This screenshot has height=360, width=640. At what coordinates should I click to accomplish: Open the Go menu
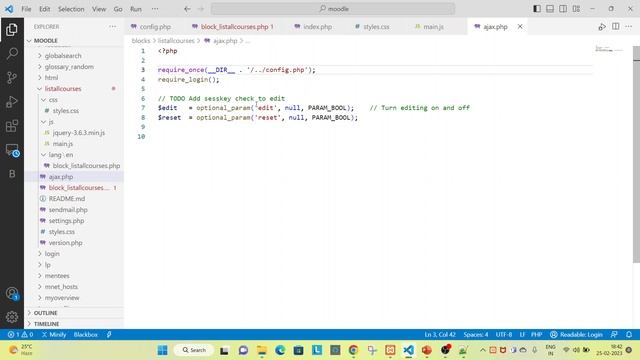(x=118, y=9)
